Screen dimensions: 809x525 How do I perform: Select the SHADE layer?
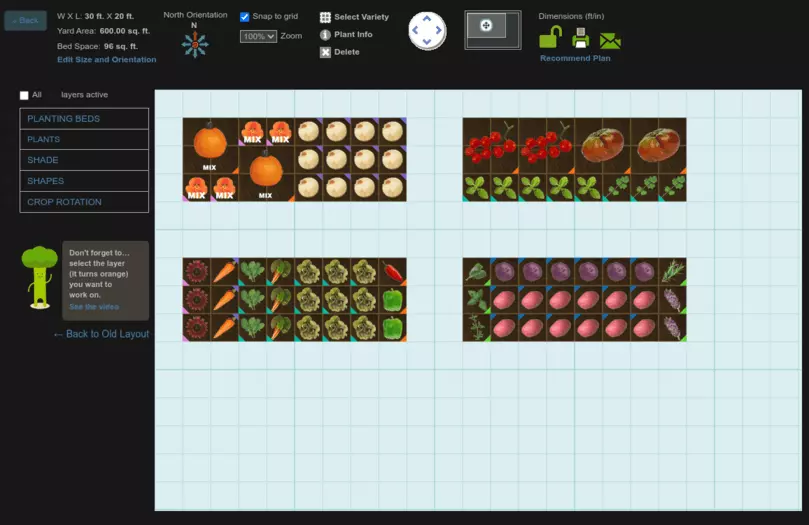click(84, 160)
